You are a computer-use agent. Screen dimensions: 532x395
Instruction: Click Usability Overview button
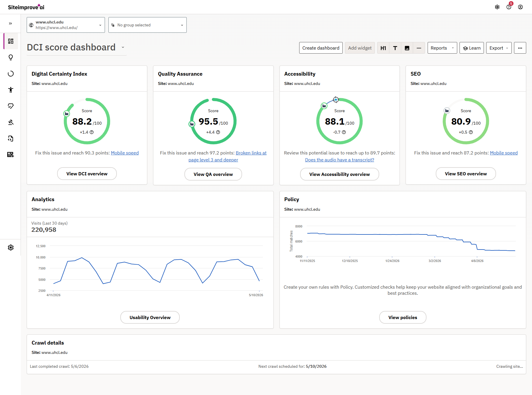[150, 317]
